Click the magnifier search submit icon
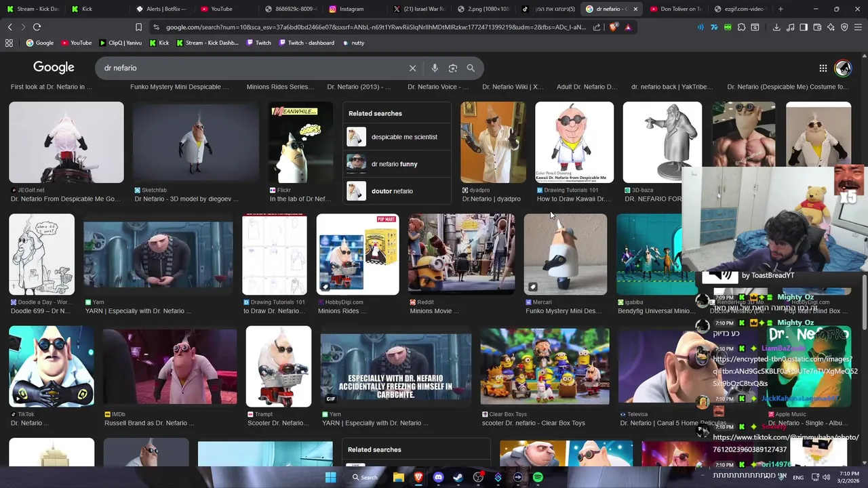Viewport: 868px width, 488px height. [x=471, y=68]
